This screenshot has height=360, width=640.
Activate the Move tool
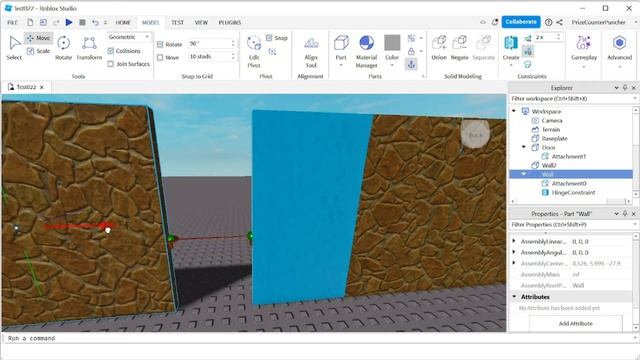[38, 38]
